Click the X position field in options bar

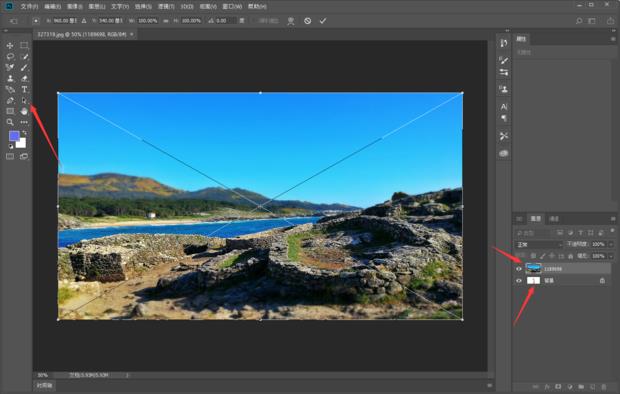65,21
